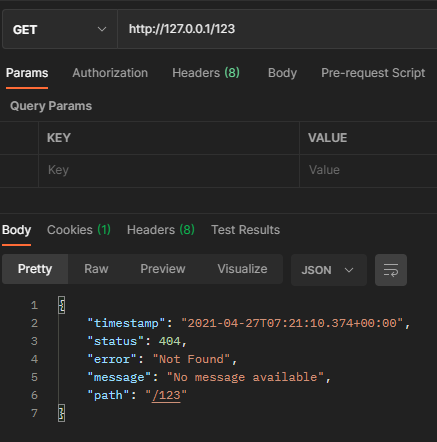Click the KEY column header
Image resolution: width=437 pixels, height=442 pixels.
pos(59,138)
